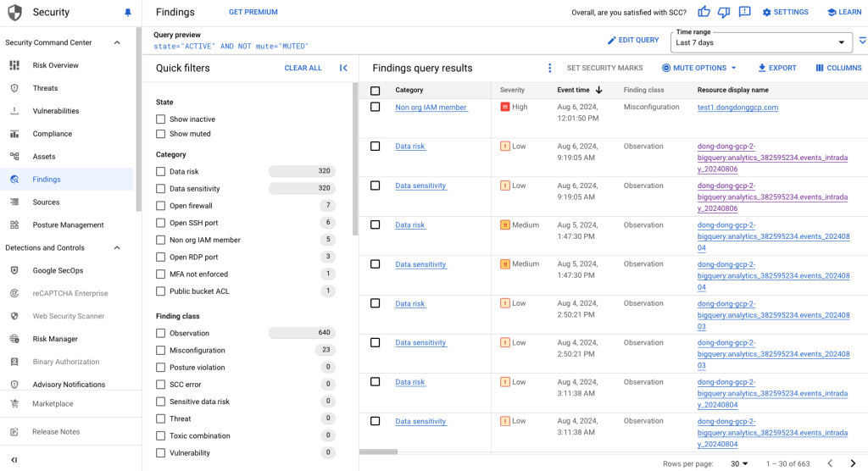The height and width of the screenshot is (471, 868).
Task: Check the Observation finding class filter
Action: (160, 333)
